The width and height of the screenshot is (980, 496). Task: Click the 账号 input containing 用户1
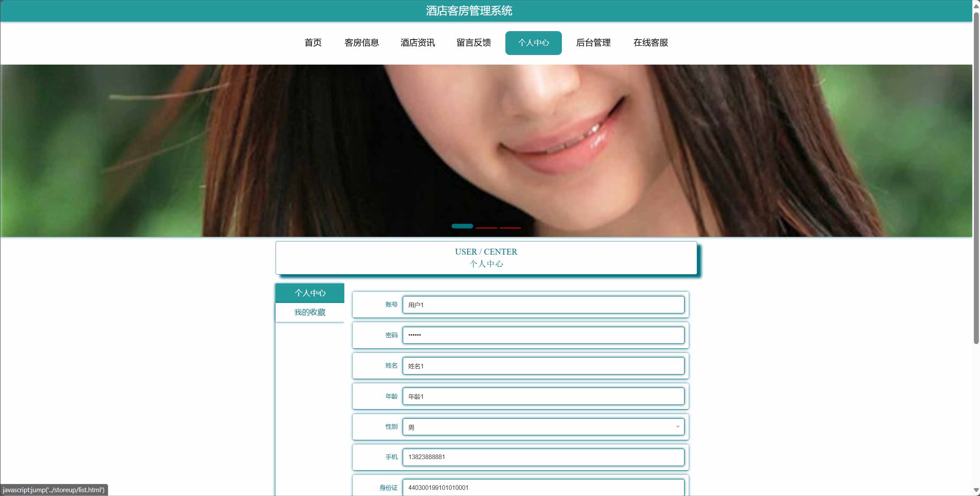[543, 305]
